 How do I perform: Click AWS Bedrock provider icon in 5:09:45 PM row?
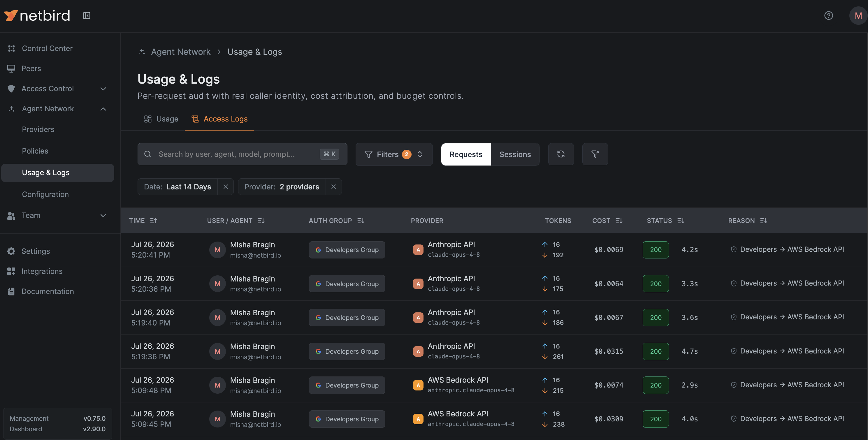pyautogui.click(x=418, y=419)
